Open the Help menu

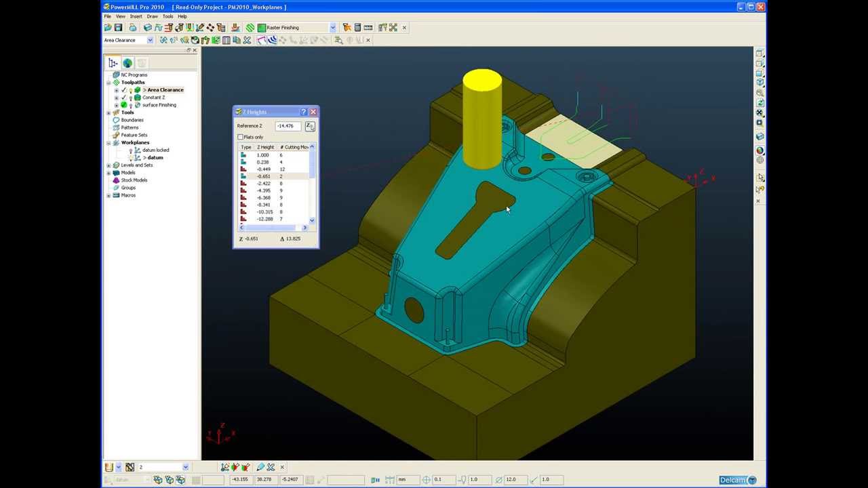pos(182,16)
